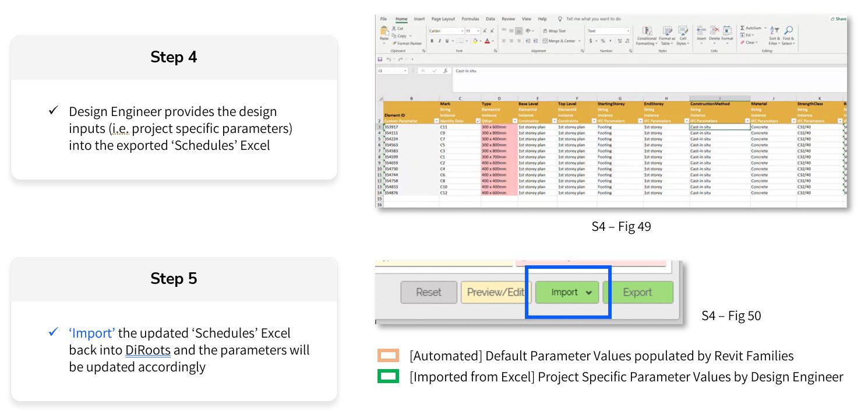Viewport: 868px width, 414px height.
Task: Open Conditional Formatting in the Styles group
Action: [647, 31]
